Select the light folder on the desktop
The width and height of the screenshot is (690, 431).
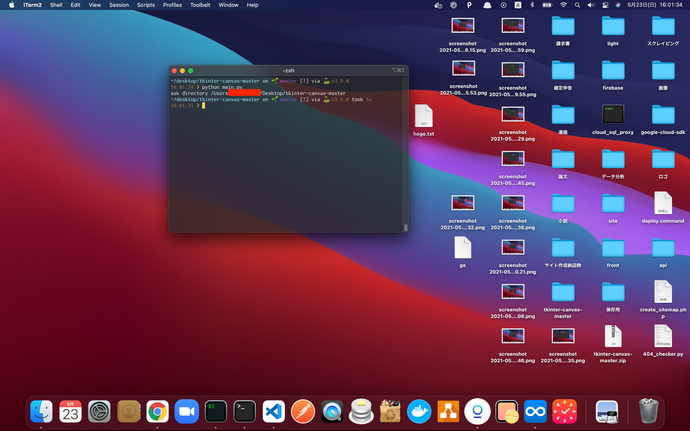[613, 30]
